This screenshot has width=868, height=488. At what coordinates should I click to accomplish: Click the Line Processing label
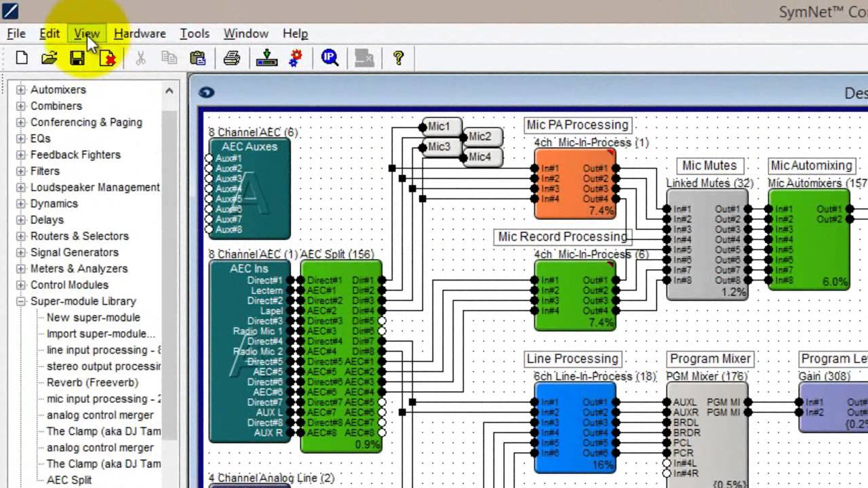tap(572, 359)
